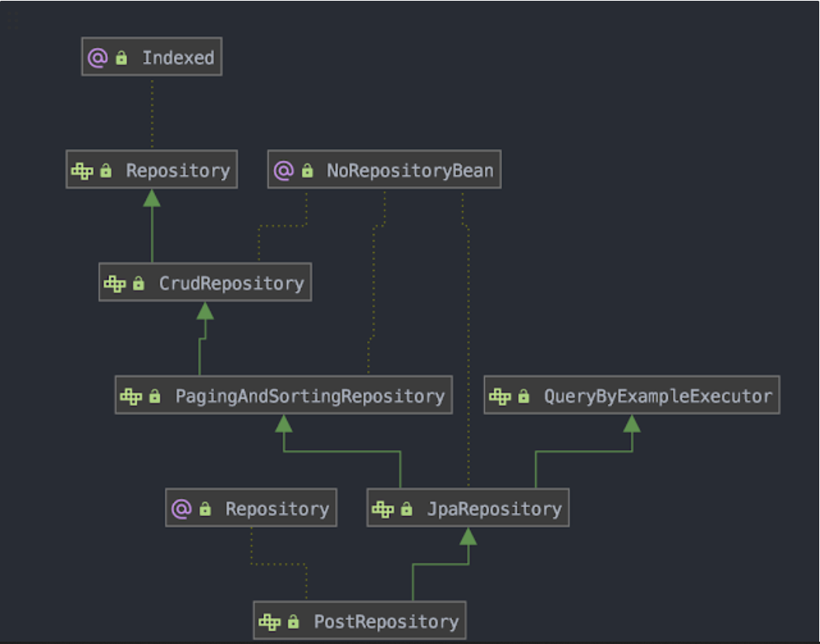The width and height of the screenshot is (820, 644).
Task: Click the lock icon on NoRepositoryBean node
Action: click(x=307, y=171)
